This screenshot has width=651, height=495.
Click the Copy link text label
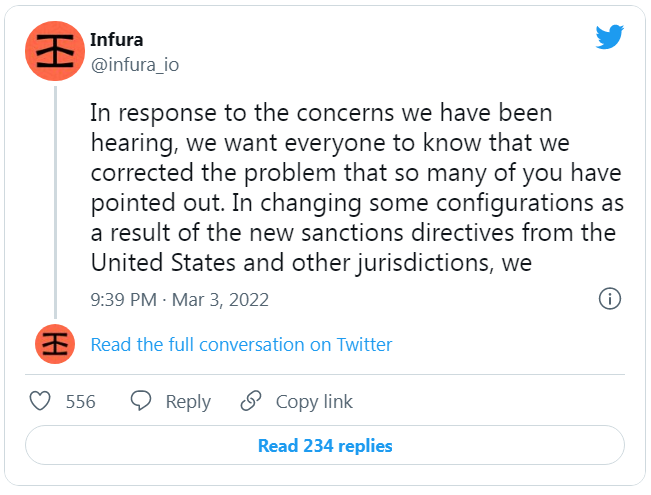[x=314, y=402]
